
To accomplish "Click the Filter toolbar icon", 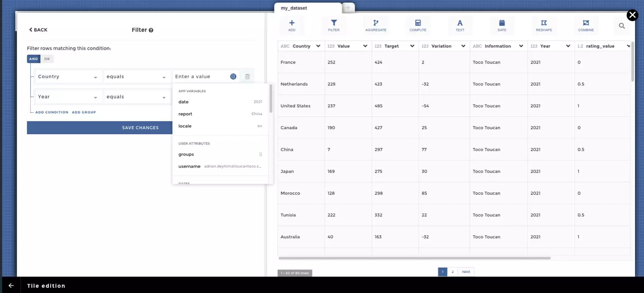I will point(333,25).
